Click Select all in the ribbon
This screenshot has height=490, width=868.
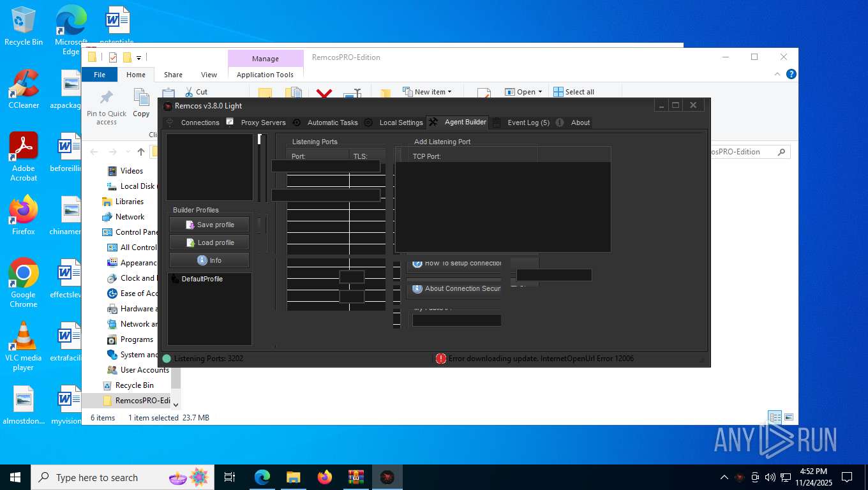coord(574,92)
